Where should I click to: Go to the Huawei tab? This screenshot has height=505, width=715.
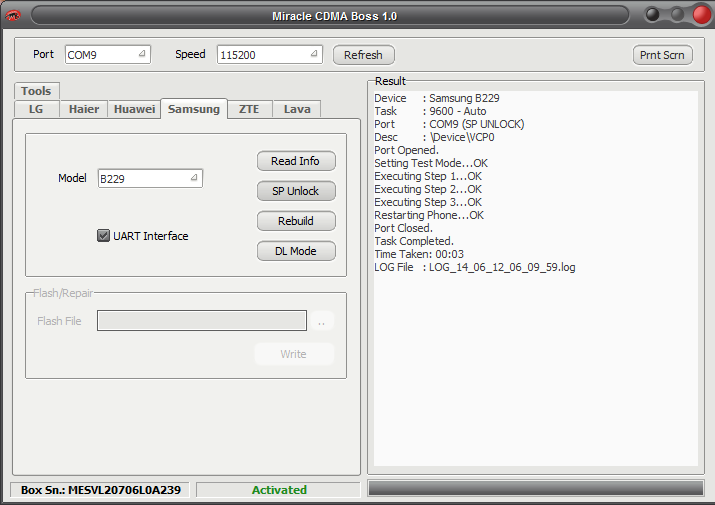point(135,109)
